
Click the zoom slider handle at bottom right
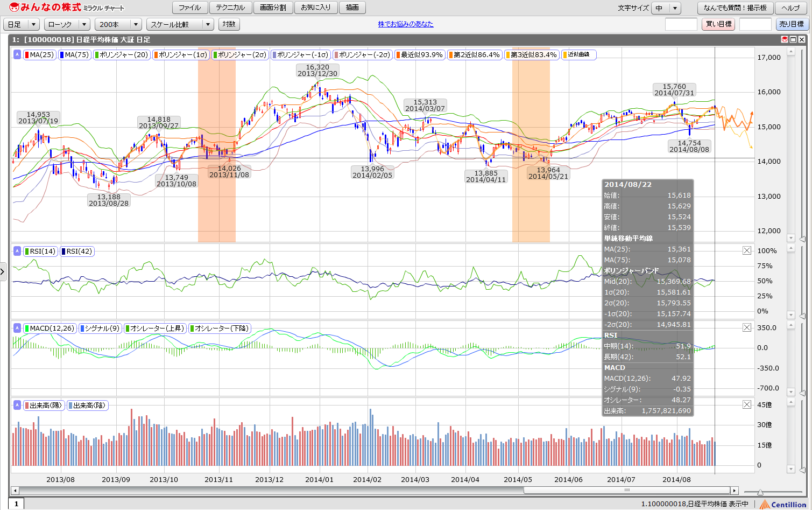click(760, 492)
